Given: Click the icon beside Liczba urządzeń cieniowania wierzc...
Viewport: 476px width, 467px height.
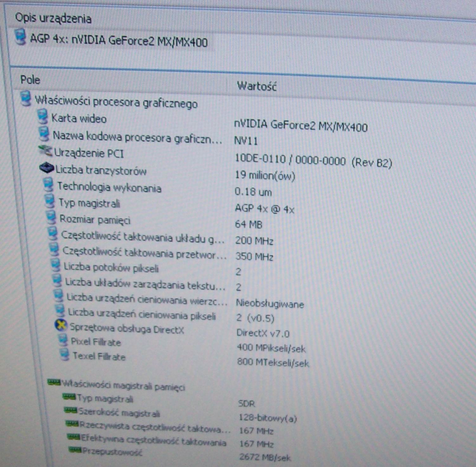Looking at the screenshot, I should (58, 296).
